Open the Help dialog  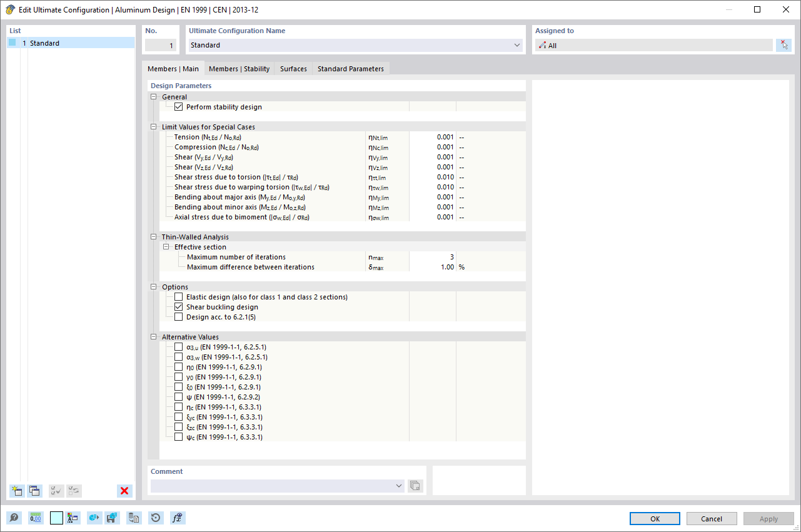pos(13,518)
